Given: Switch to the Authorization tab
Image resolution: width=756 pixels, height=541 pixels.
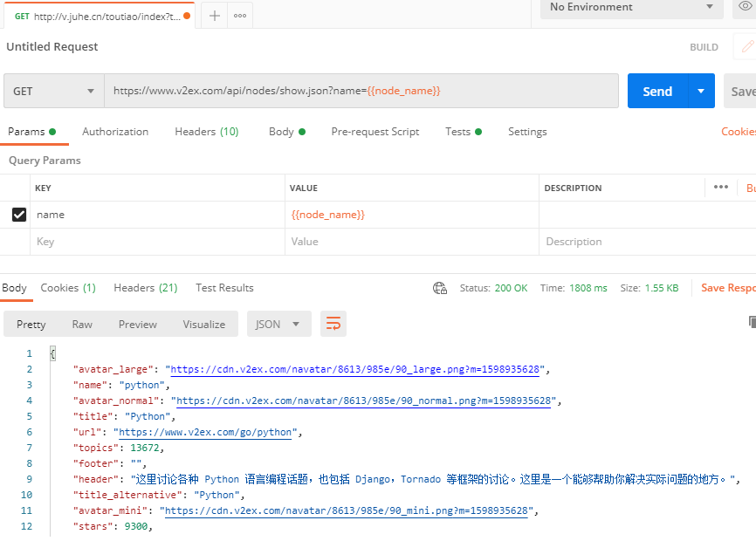Looking at the screenshot, I should tap(115, 132).
